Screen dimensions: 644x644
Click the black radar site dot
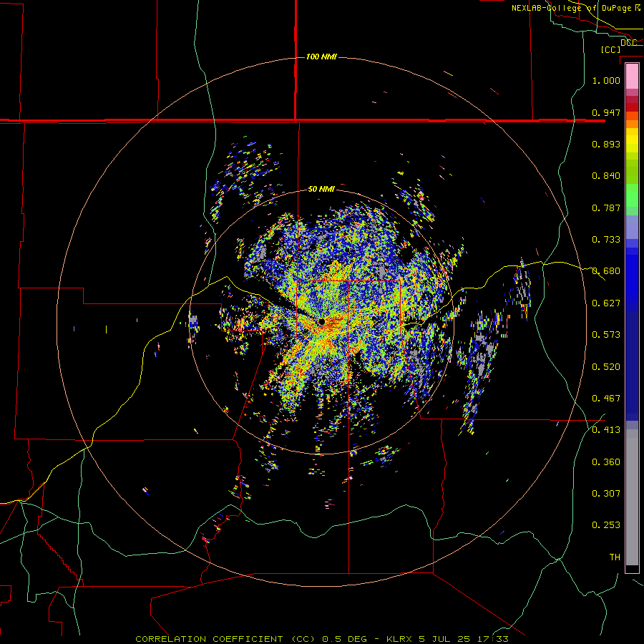[321, 321]
